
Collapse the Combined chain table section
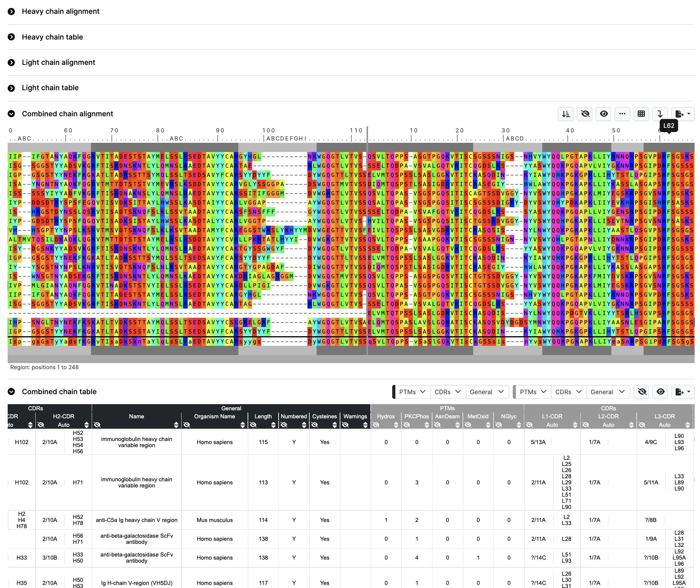[x=12, y=391]
